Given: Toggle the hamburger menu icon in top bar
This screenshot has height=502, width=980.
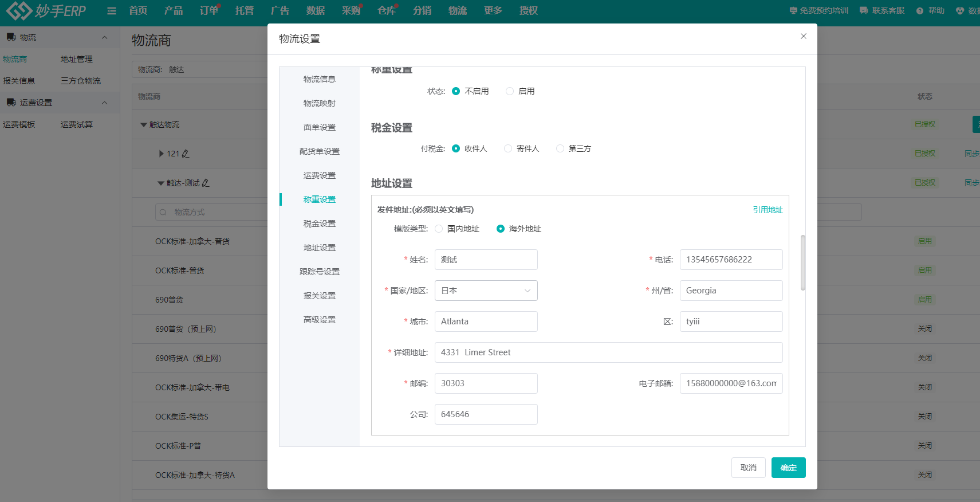Looking at the screenshot, I should coord(112,11).
